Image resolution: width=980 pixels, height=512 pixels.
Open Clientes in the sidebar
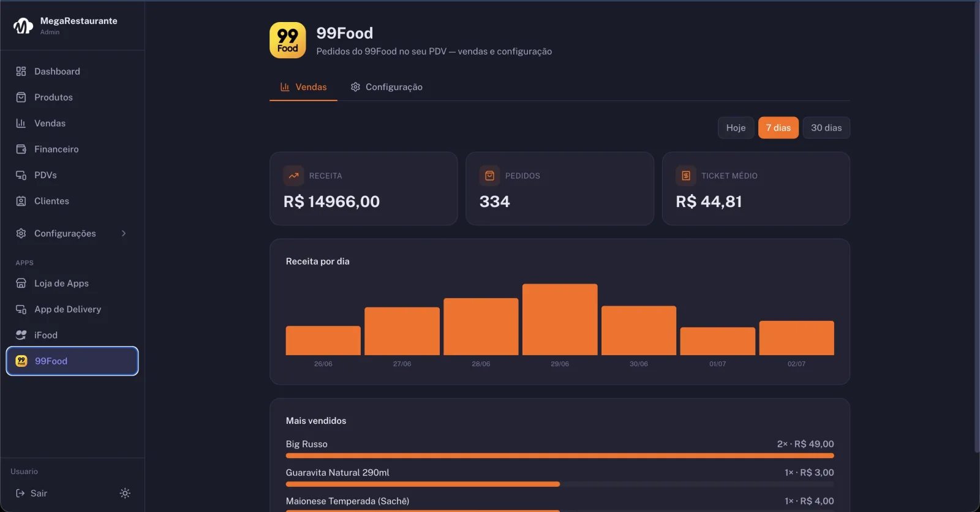[72, 201]
